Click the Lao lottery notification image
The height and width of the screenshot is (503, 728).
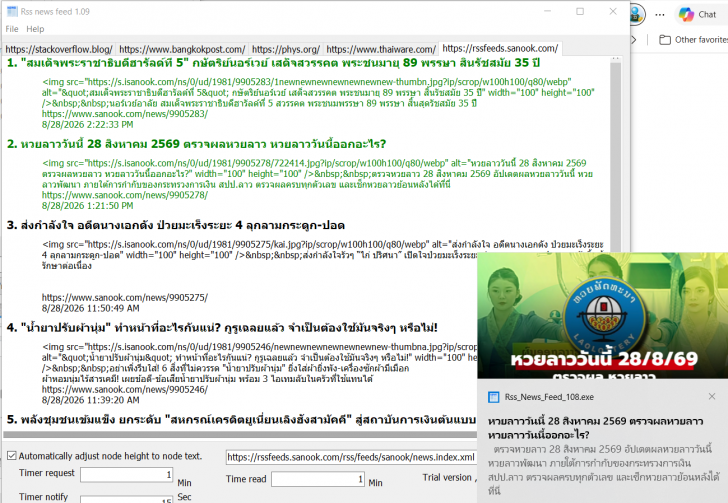click(x=603, y=315)
